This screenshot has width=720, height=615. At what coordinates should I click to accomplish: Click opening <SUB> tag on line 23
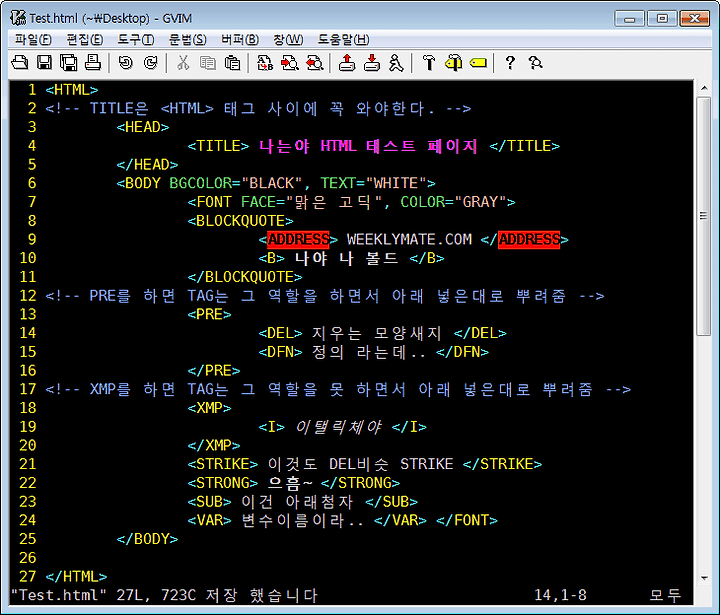pyautogui.click(x=209, y=502)
